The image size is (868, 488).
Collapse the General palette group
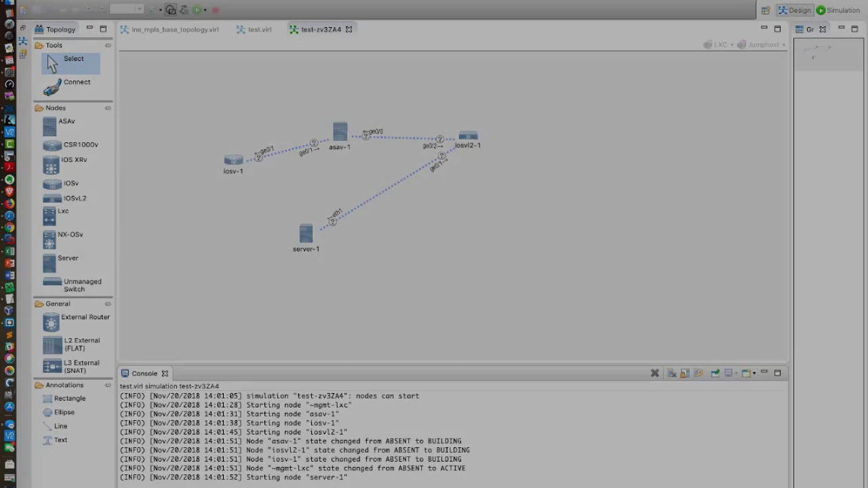[x=108, y=304]
